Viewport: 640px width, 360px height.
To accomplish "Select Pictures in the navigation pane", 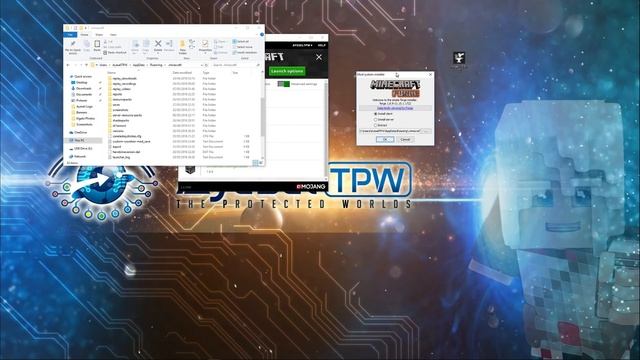I will 82,100.
